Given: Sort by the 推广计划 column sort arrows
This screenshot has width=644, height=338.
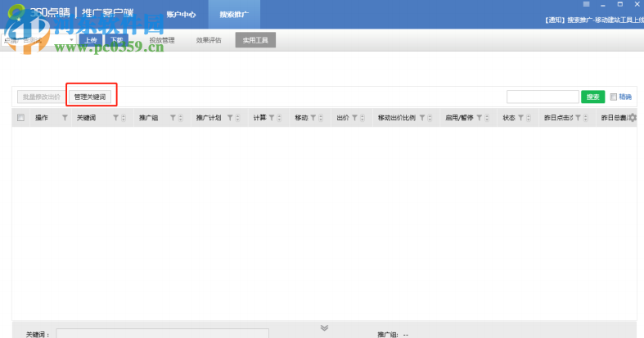Looking at the screenshot, I should (237, 118).
